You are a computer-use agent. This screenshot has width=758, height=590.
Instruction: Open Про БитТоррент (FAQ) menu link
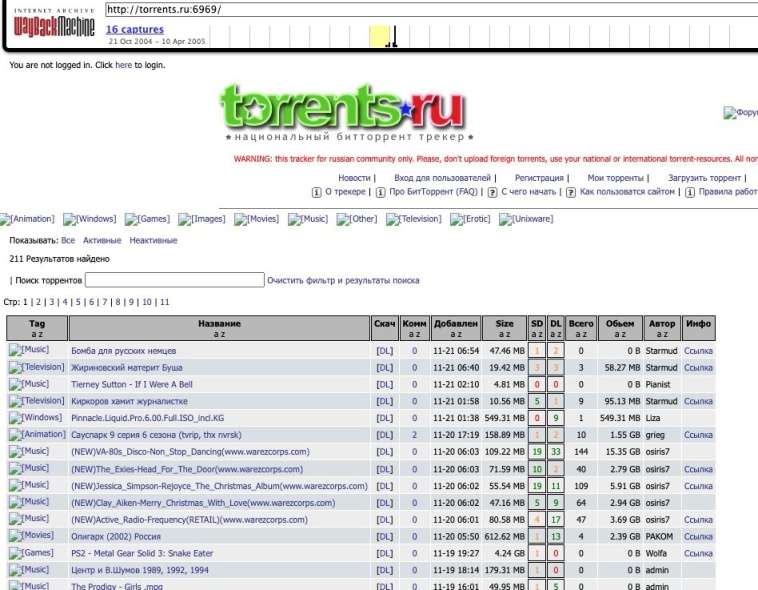coord(433,192)
